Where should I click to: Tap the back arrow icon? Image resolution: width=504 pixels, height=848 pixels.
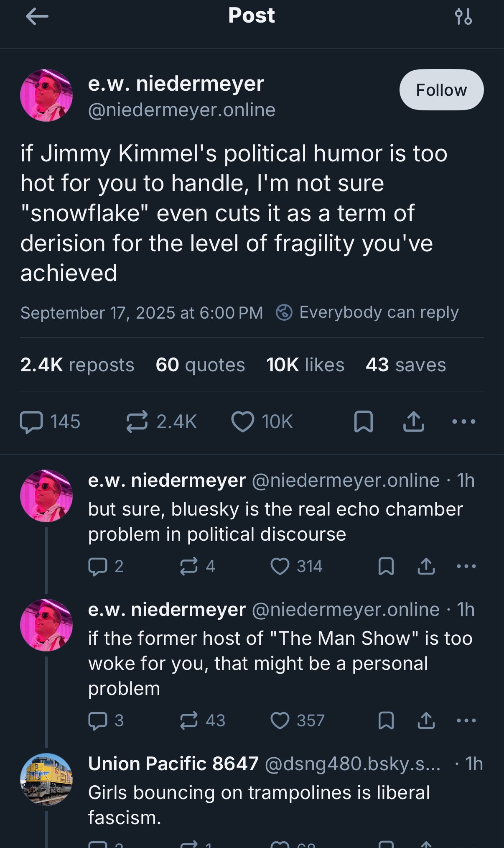pos(37,17)
